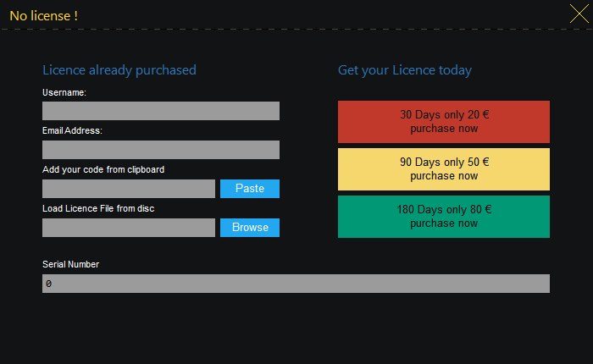This screenshot has width=593, height=364.
Task: Click the licence file path field
Action: tap(129, 228)
